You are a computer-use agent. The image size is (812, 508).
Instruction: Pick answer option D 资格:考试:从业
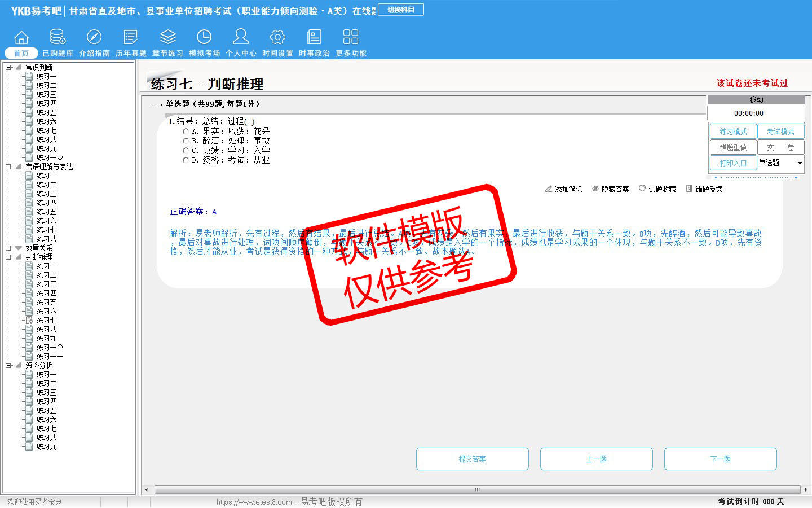coord(186,160)
